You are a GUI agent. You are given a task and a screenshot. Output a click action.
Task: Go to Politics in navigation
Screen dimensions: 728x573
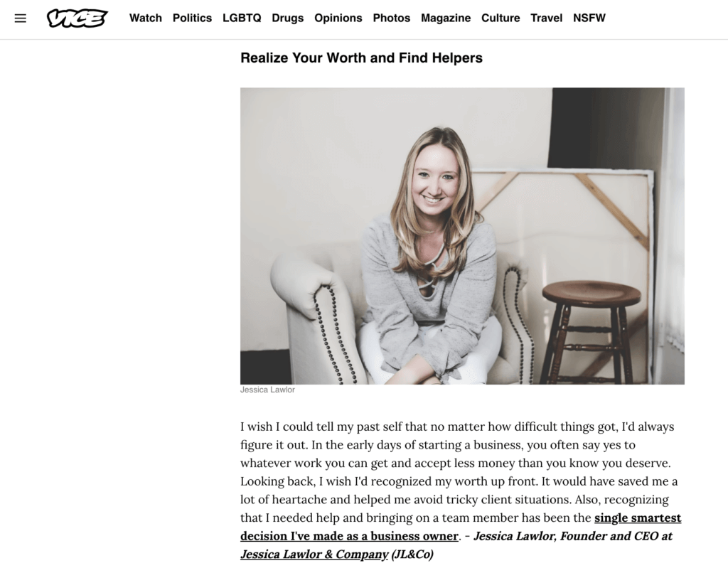(x=192, y=18)
